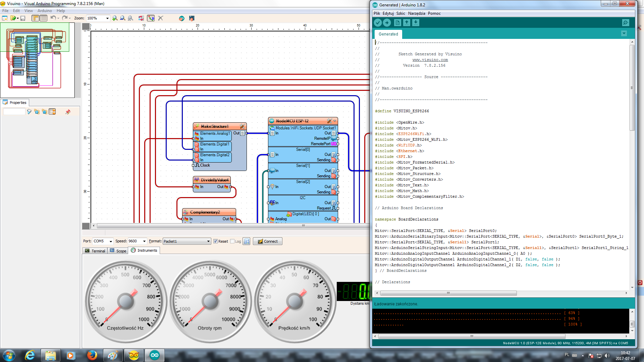Click the Zoom Out magnifier icon

pyautogui.click(x=123, y=18)
